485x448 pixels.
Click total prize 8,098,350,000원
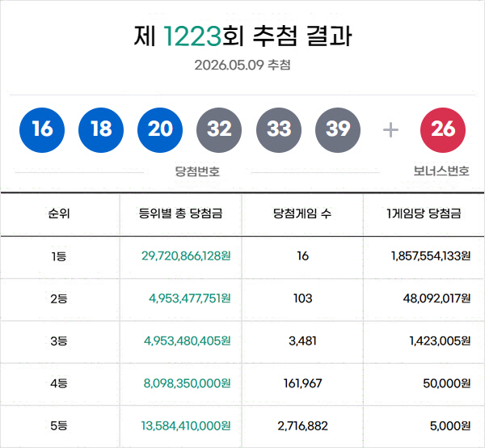pos(188,383)
